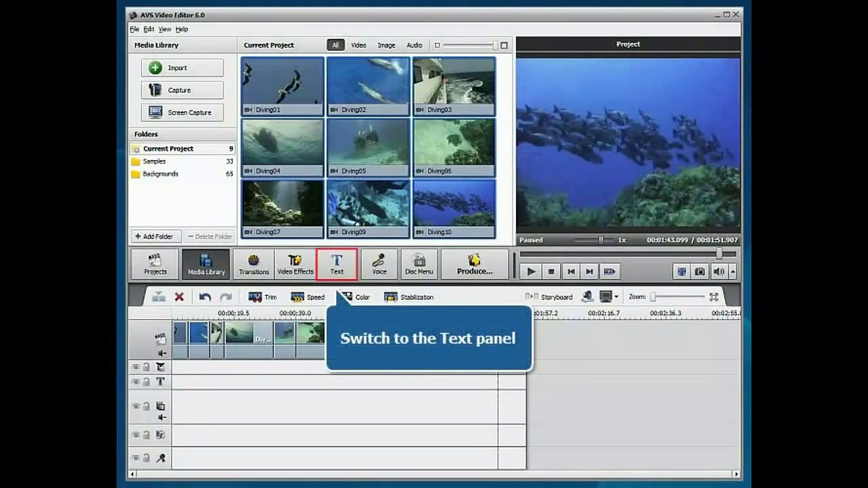The height and width of the screenshot is (488, 868).
Task: Select the Samples folder
Action: click(x=182, y=161)
